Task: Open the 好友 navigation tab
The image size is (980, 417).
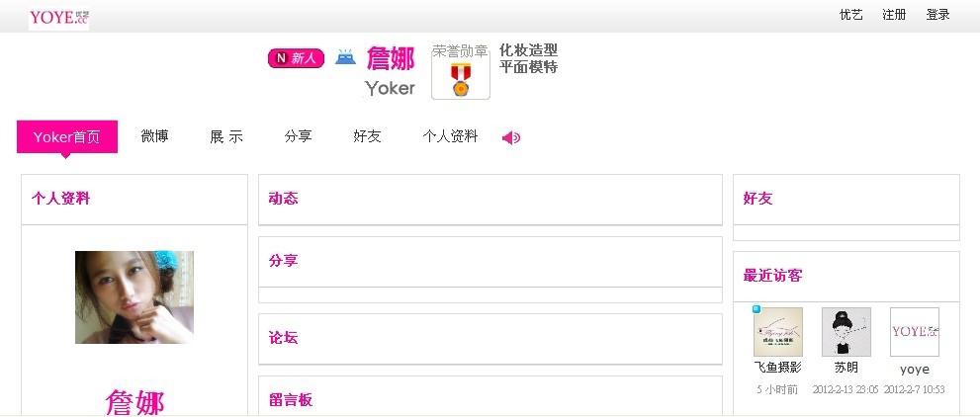Action: [367, 136]
